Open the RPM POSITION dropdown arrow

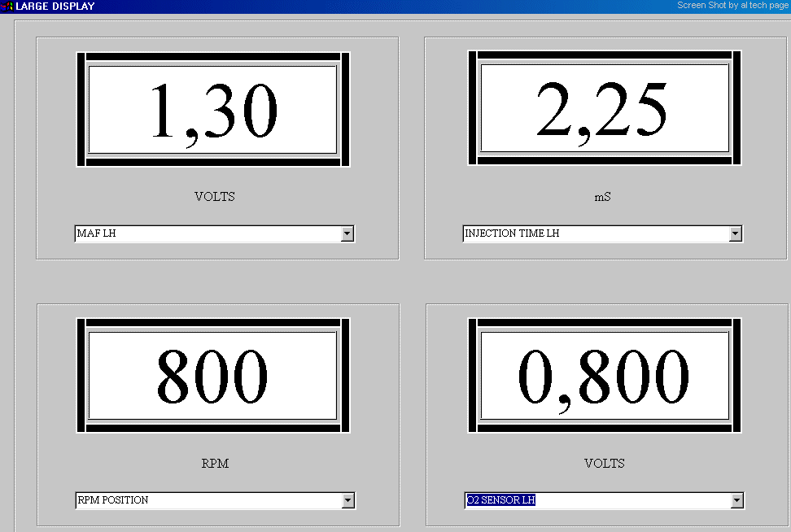(x=348, y=501)
